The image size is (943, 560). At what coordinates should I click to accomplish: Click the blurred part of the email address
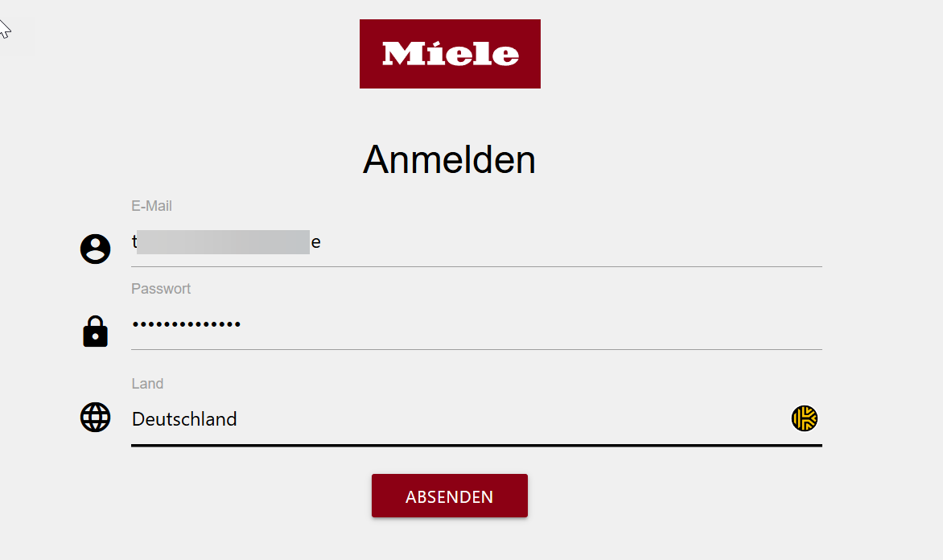point(223,242)
